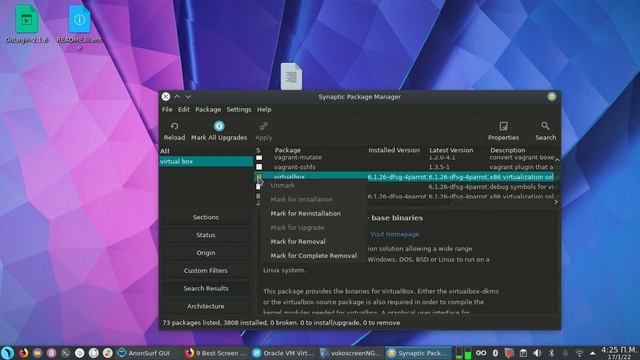Screen dimensions: 640x360
Task: Select the All entry in filter list
Action: pos(206,151)
